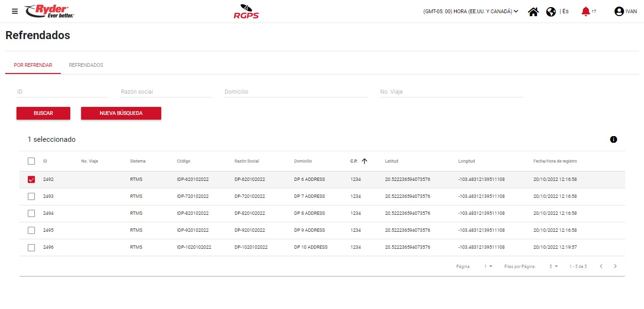Go to previous page arrow

point(601,267)
